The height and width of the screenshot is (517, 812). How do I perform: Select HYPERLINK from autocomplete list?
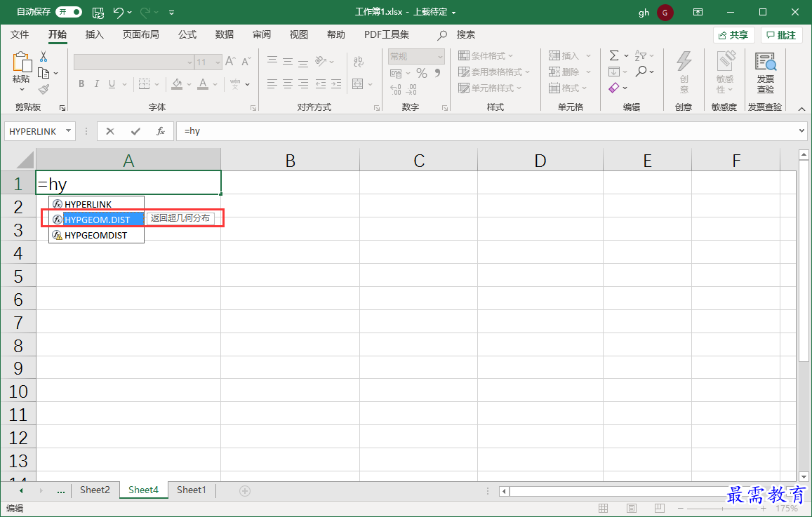click(x=96, y=204)
